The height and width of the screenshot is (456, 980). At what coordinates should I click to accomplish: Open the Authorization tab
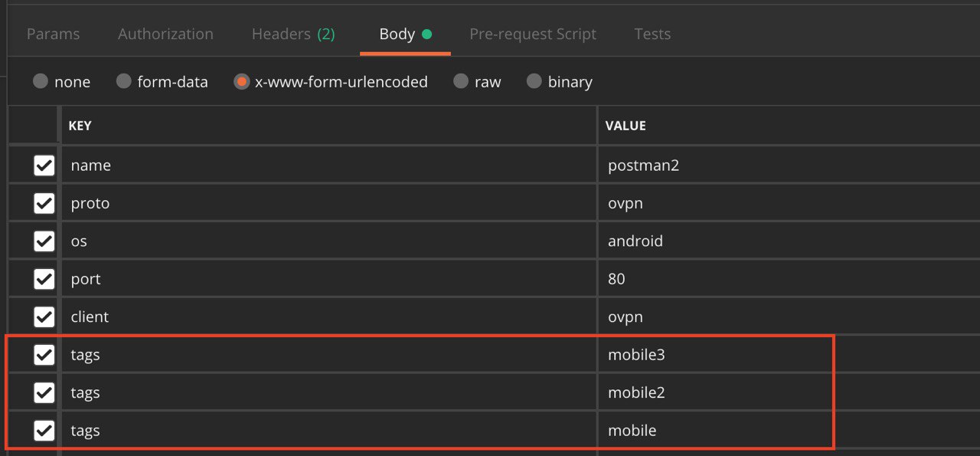click(165, 34)
